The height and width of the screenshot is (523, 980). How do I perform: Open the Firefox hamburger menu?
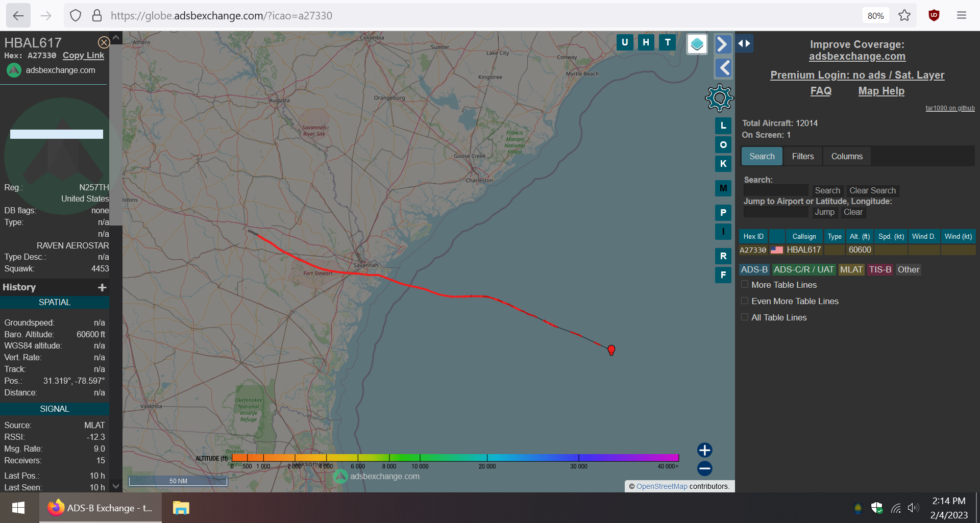[962, 15]
